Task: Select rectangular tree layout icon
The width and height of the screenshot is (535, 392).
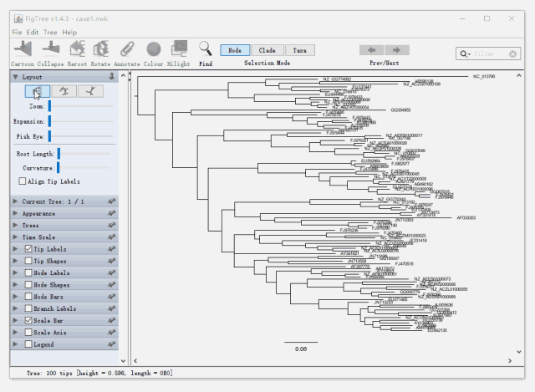Action: click(38, 91)
